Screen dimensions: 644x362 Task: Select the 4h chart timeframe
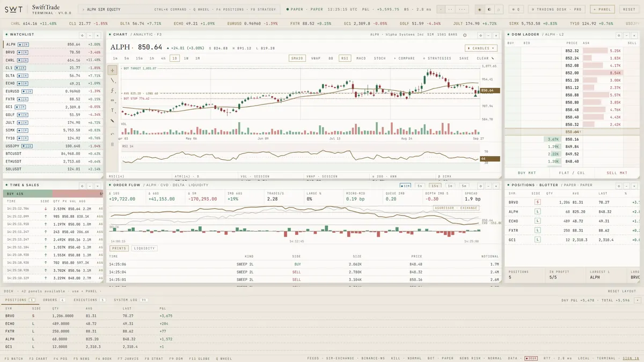[163, 58]
